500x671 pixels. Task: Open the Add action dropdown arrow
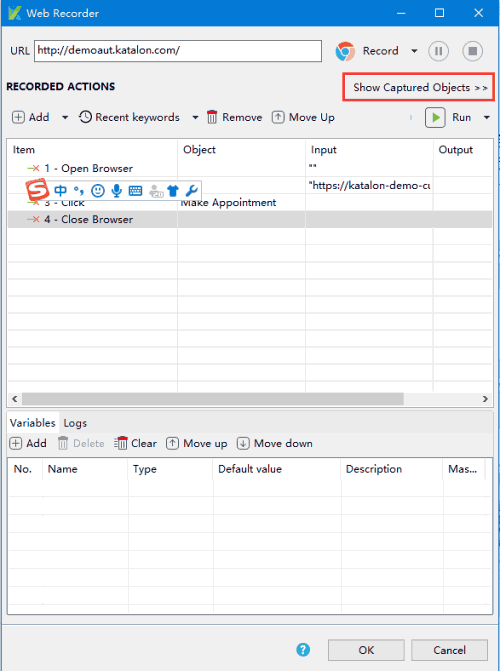point(65,117)
